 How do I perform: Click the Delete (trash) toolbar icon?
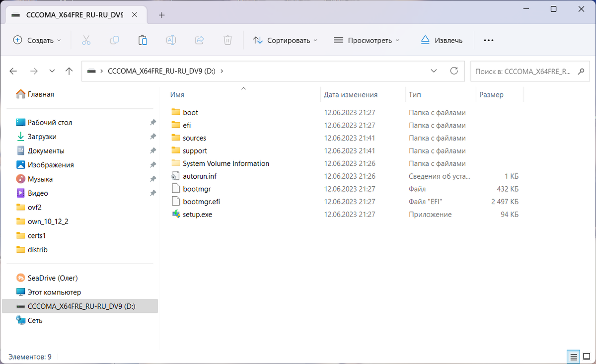click(x=227, y=40)
